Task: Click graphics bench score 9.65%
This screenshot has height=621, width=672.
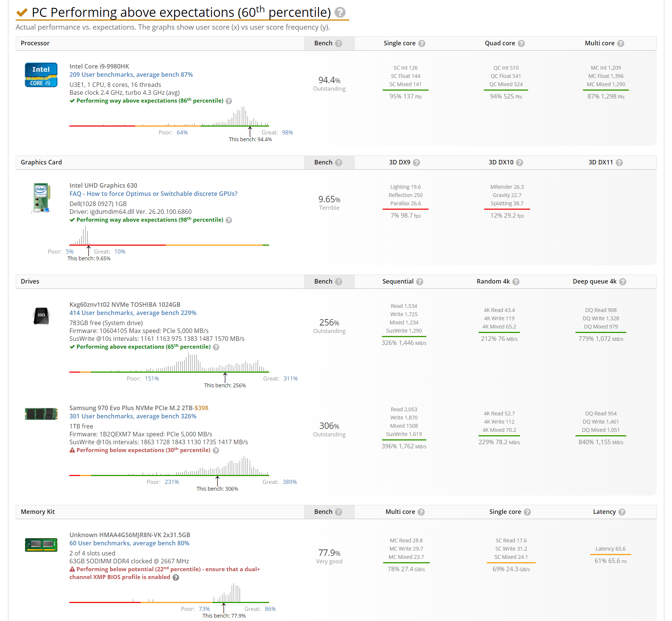Action: point(329,199)
